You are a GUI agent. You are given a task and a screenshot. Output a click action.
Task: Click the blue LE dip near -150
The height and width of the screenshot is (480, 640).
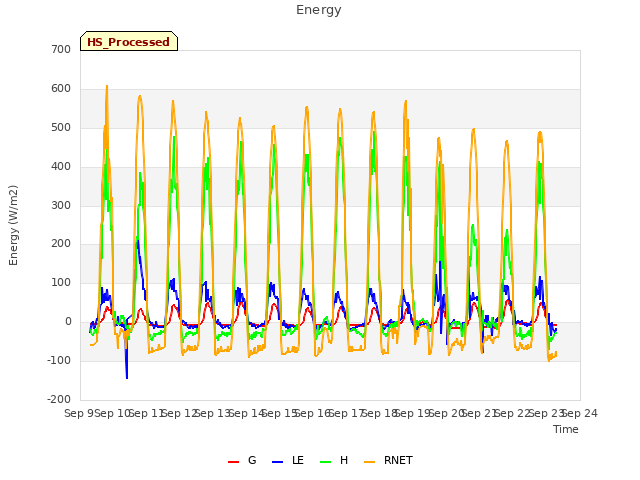pyautogui.click(x=127, y=378)
